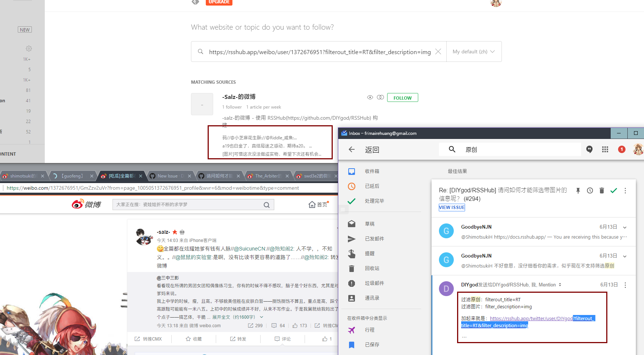Switch to the 'New Issue' browser tab
This screenshot has width=644, height=355.
point(168,176)
